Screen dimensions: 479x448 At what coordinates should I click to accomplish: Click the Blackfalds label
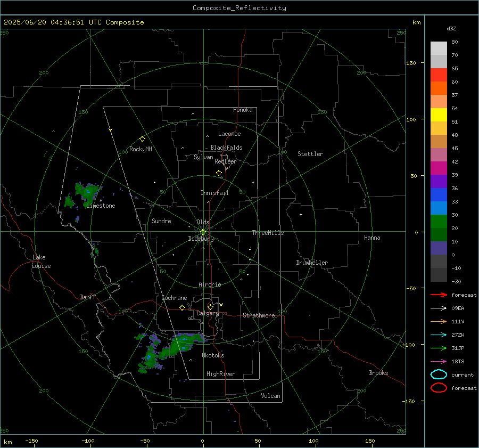[226, 148]
